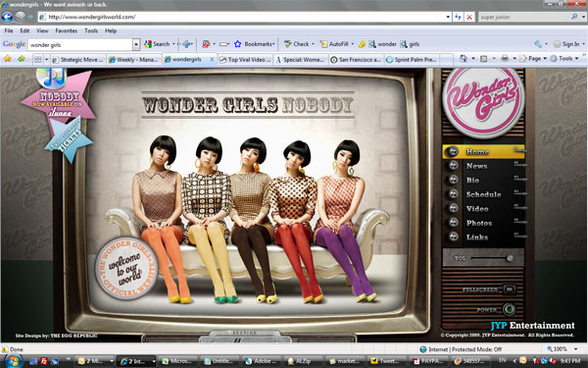Open the Tools dropdown in command bar

tap(564, 59)
